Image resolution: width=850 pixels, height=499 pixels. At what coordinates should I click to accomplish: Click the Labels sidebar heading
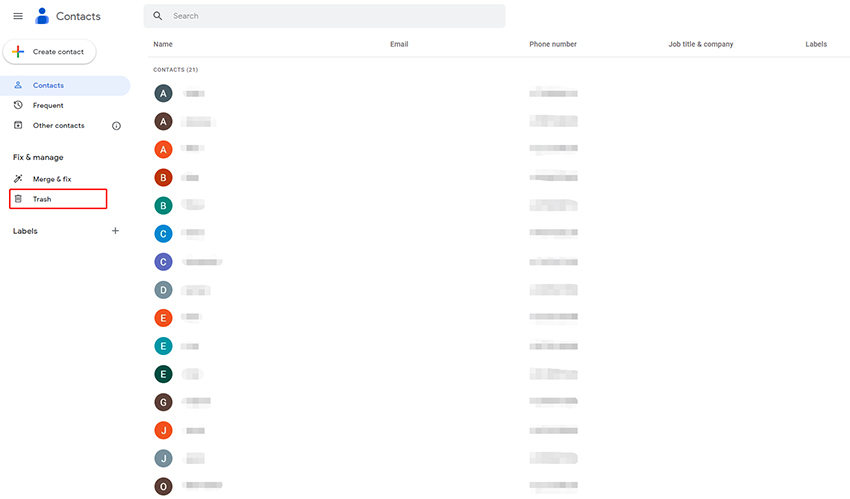click(x=25, y=231)
